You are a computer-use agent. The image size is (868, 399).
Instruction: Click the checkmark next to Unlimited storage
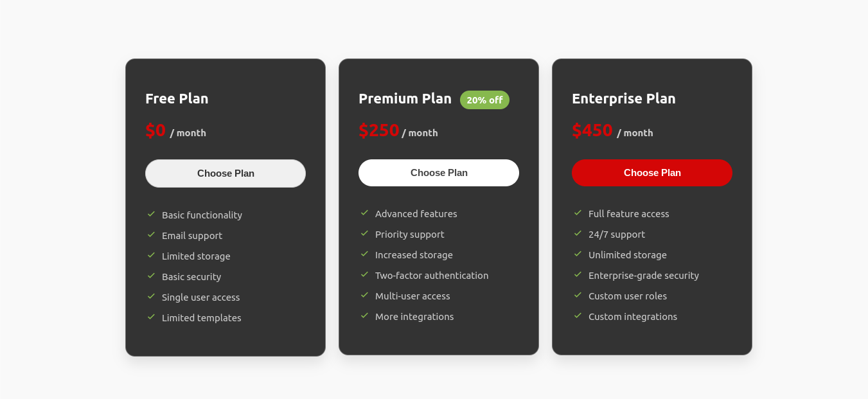(578, 254)
